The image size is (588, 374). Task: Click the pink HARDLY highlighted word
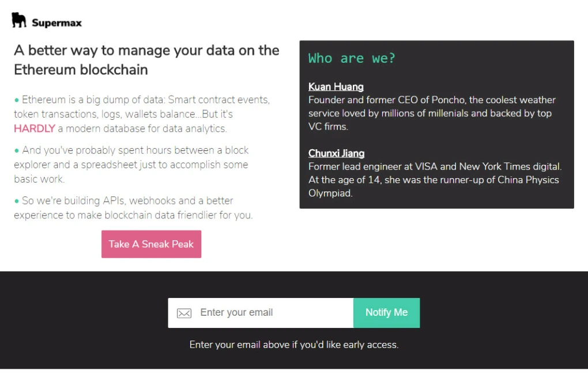tap(35, 129)
